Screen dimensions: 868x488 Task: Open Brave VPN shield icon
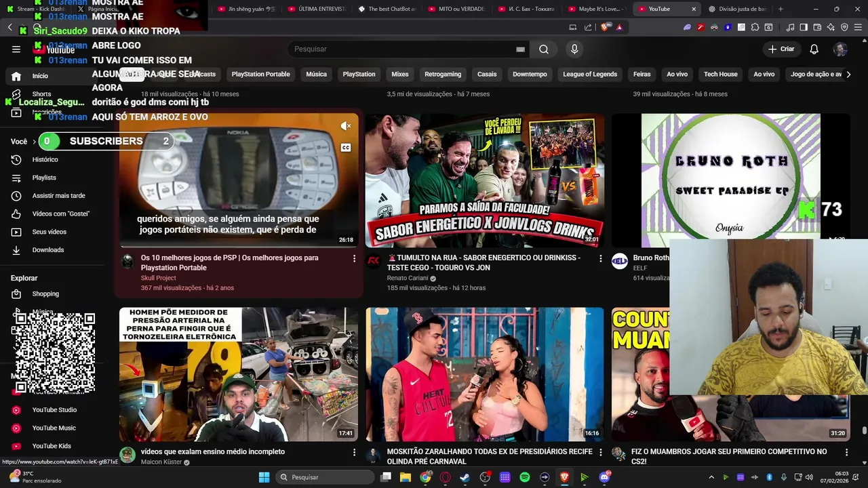[844, 27]
